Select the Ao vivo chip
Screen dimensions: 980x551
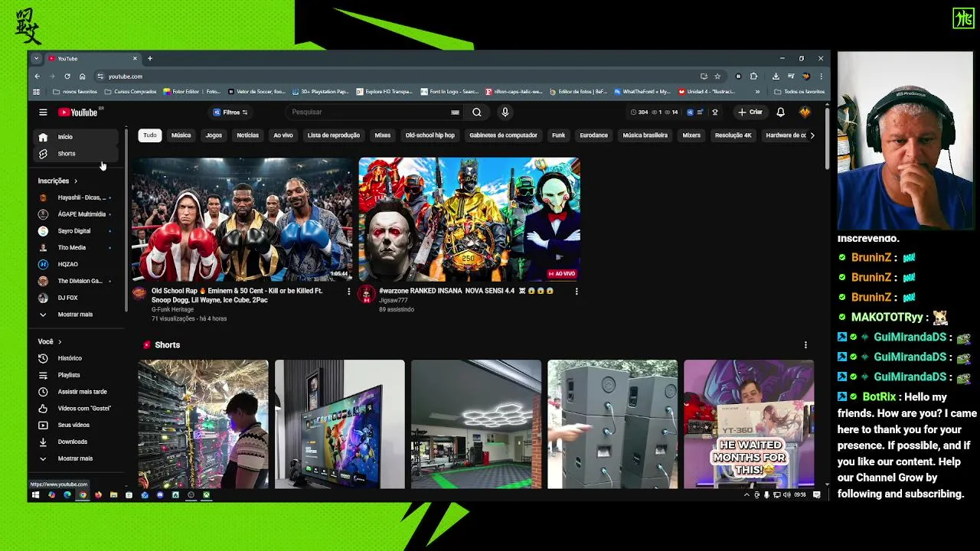283,135
